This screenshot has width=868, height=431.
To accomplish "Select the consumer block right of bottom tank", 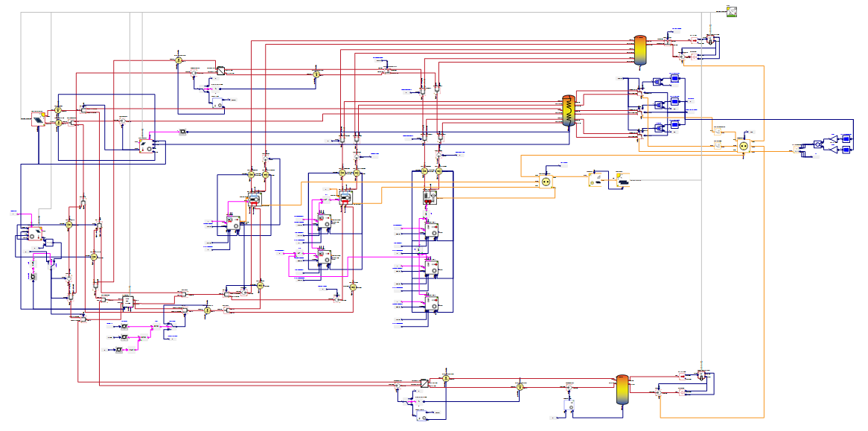I will [701, 375].
